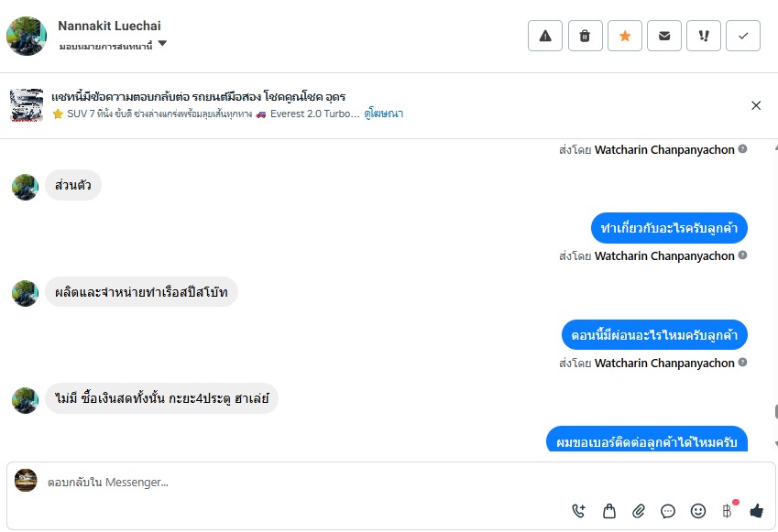
Task: Click the info icon beside first Watcharin Chanpanyachon
Action: click(743, 148)
